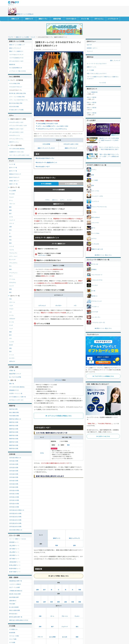Screen dimensions: 129x644
Task: Open the 最強キャラランキング related article link
Action: (x=71, y=148)
